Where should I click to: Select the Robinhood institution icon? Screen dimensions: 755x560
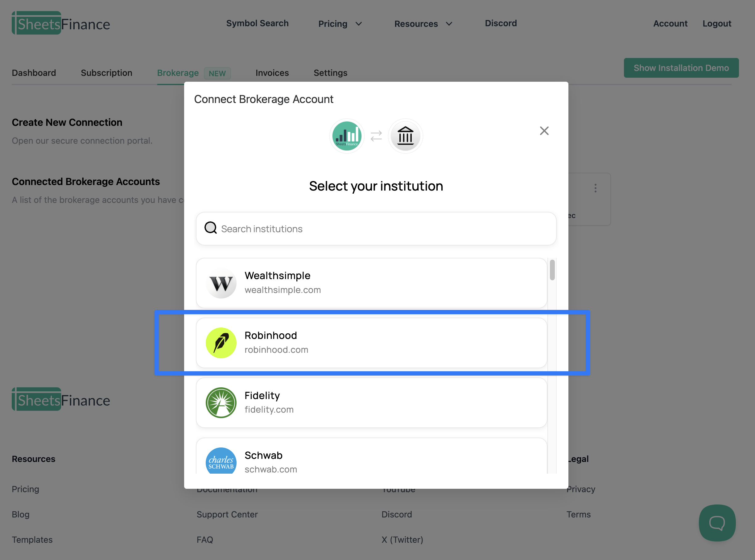coord(221,343)
